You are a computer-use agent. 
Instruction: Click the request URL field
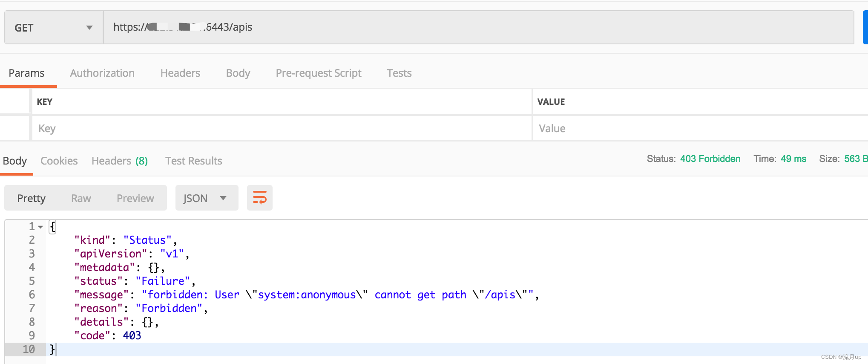click(x=479, y=28)
